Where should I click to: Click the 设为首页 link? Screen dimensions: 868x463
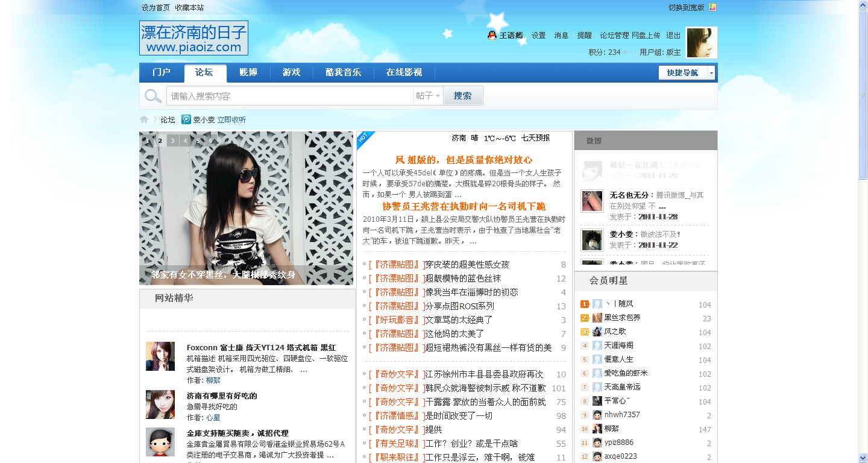coord(156,8)
